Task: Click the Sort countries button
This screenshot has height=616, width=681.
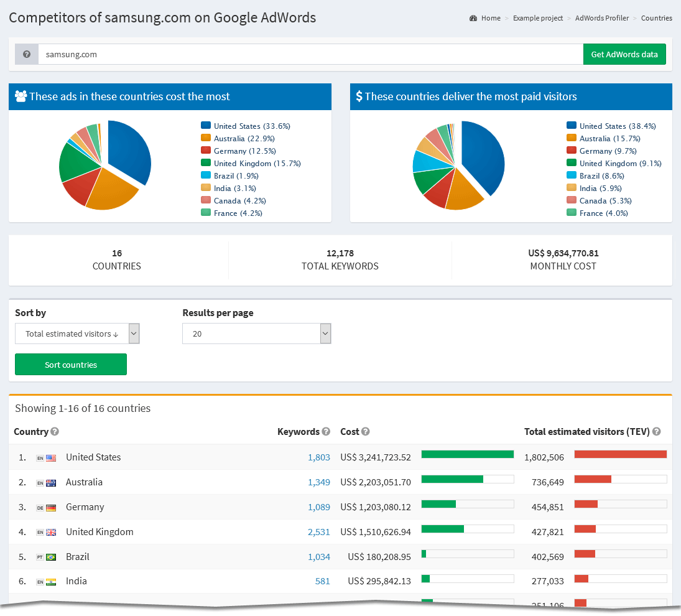Action: pyautogui.click(x=70, y=364)
